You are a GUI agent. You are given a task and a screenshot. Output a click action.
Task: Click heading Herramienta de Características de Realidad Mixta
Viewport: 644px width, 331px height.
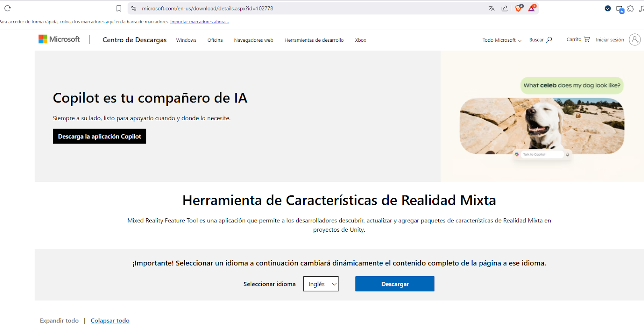[339, 200]
